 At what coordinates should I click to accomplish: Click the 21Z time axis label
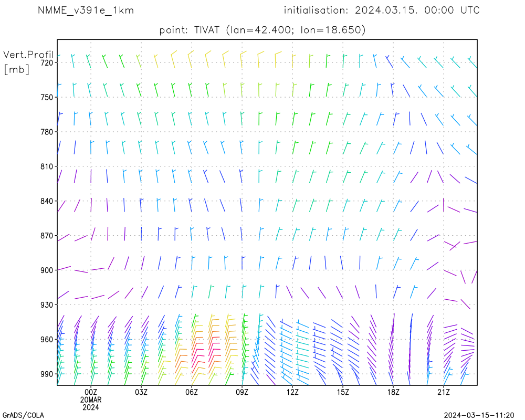pyautogui.click(x=444, y=392)
